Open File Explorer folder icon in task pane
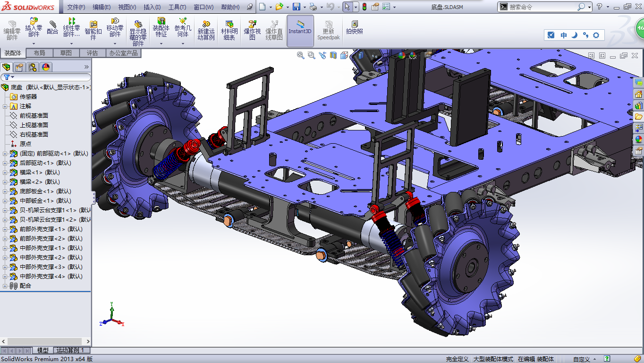The width and height of the screenshot is (644, 363). [x=639, y=117]
